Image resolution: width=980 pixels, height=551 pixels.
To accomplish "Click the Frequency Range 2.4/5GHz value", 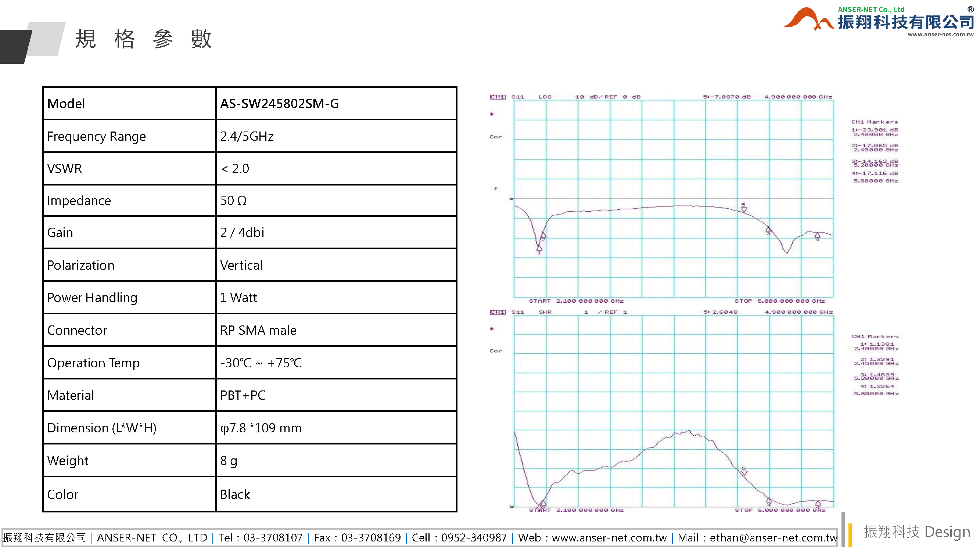I will point(247,136).
